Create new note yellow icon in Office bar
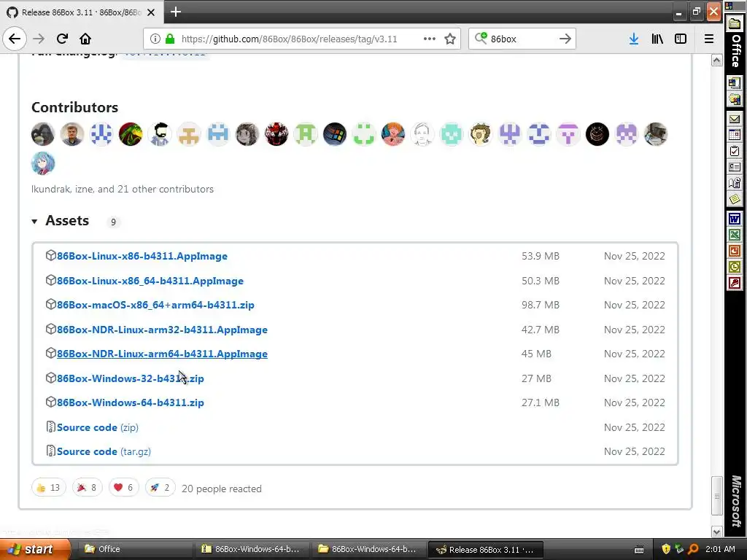Viewport: 747px width, 560px height. click(735, 198)
